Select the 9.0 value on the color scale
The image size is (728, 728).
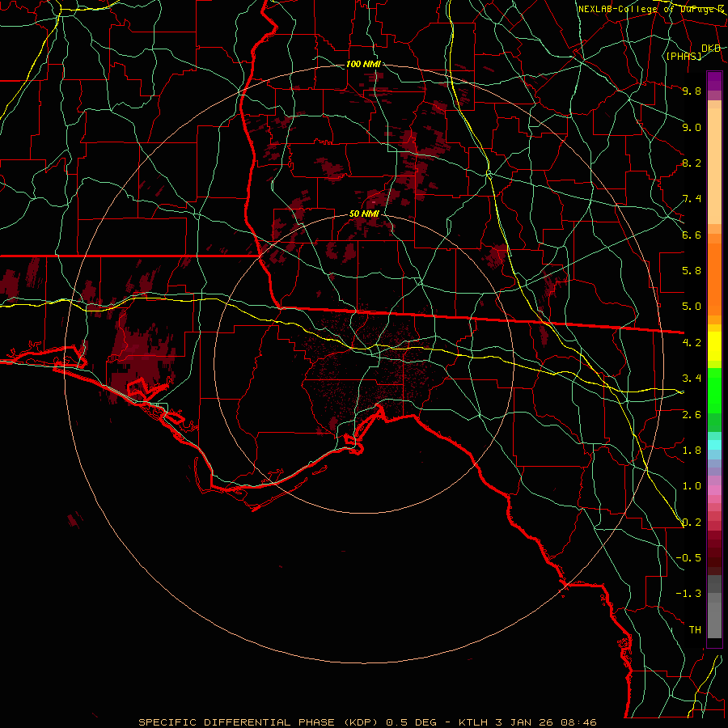click(692, 127)
